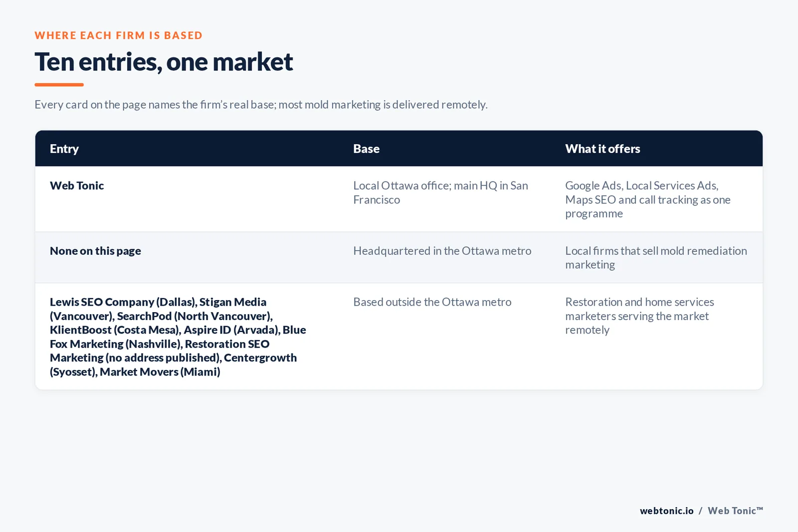This screenshot has width=798, height=532.
Task: Click the 'Google Ads, Local Services Ads' offer cell
Action: coord(648,199)
